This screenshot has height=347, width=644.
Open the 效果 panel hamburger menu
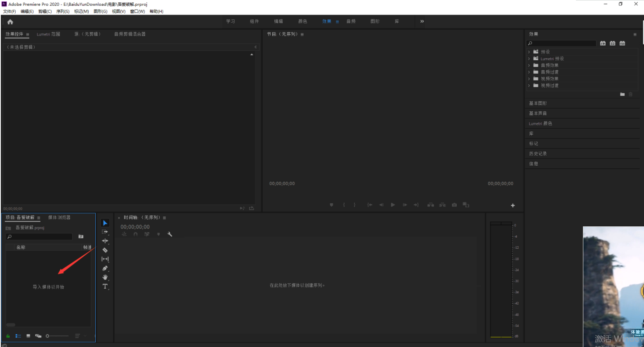click(x=635, y=34)
